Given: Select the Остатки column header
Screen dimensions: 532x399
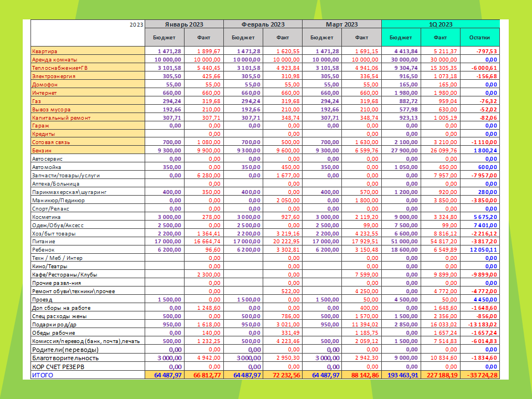Looking at the screenshot, I should point(480,38).
